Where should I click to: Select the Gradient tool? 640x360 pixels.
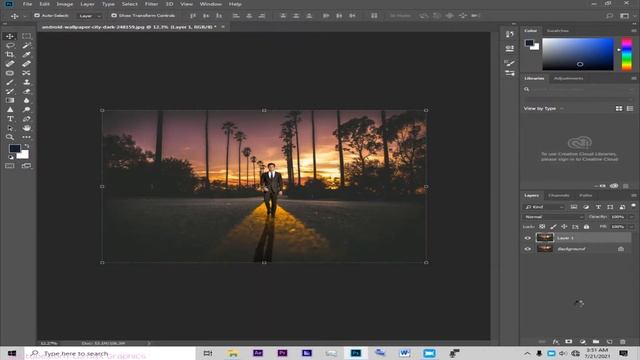(10, 100)
